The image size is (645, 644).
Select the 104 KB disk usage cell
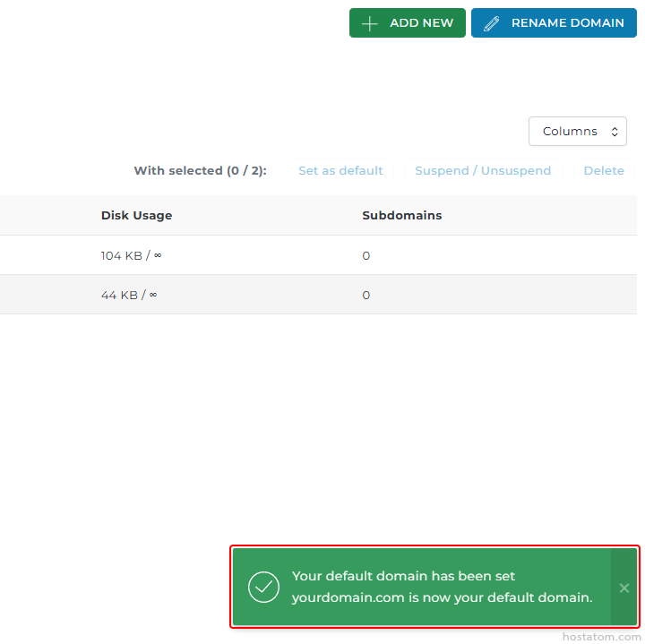tap(131, 256)
